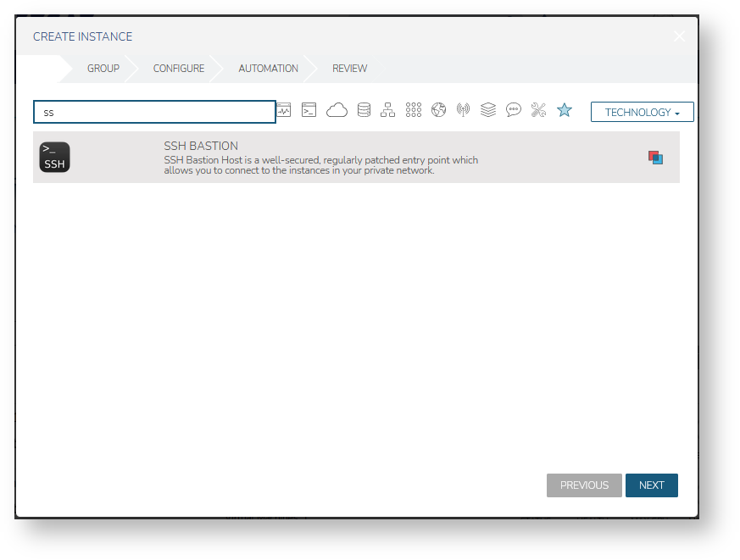
Task: Filter by the cloud category icon
Action: [337, 110]
